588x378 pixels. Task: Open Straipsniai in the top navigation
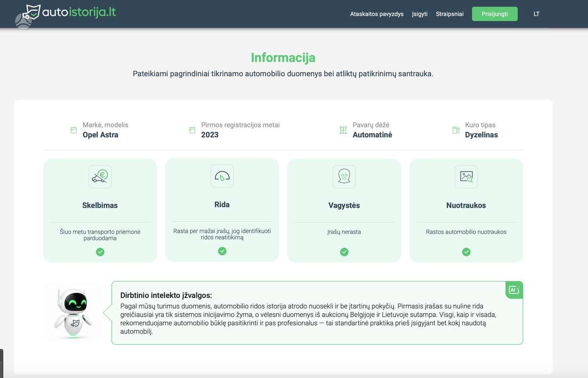click(x=450, y=14)
